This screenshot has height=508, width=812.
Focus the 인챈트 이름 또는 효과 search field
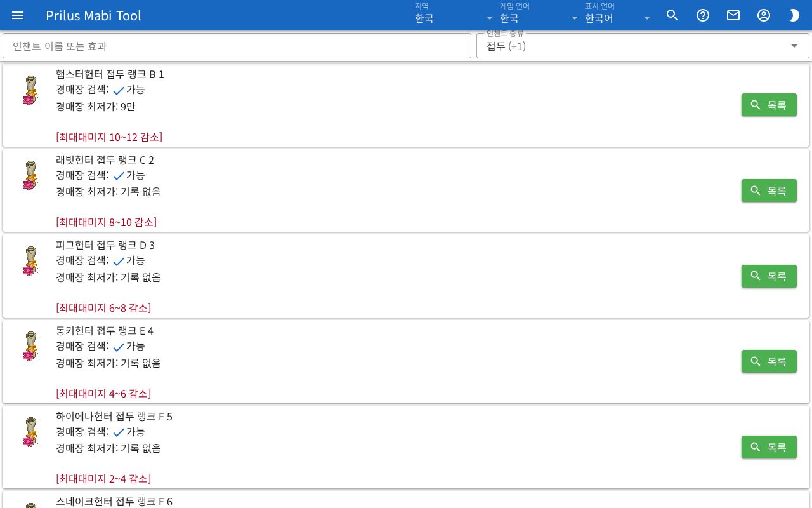[237, 46]
